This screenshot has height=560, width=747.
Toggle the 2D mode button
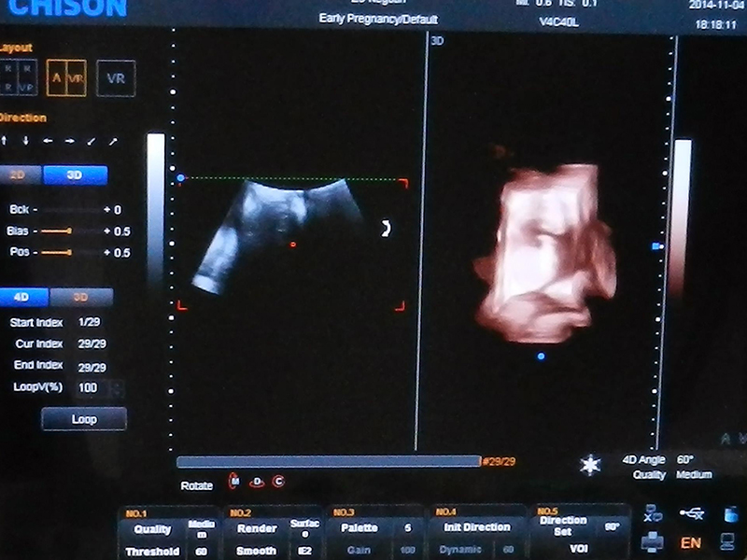point(17,175)
